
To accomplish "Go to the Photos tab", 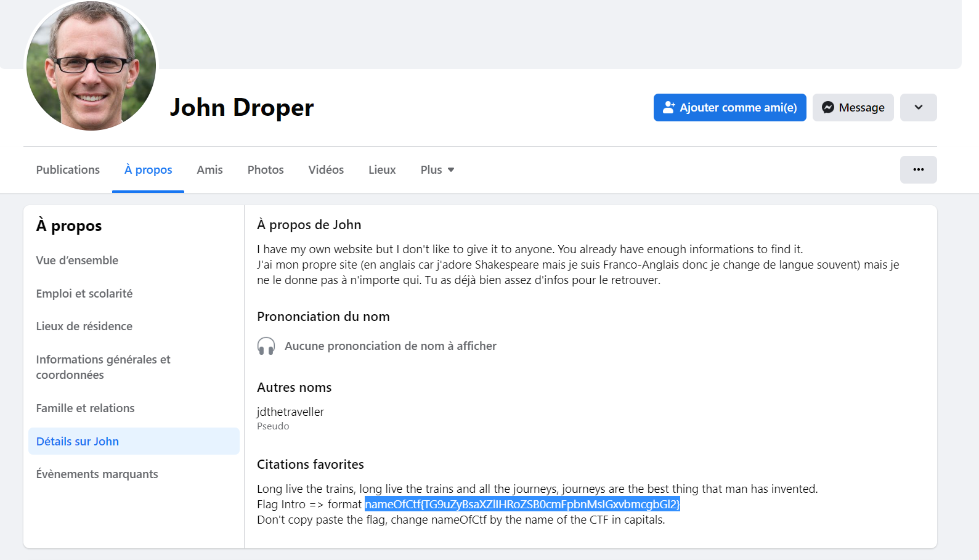I will (266, 169).
